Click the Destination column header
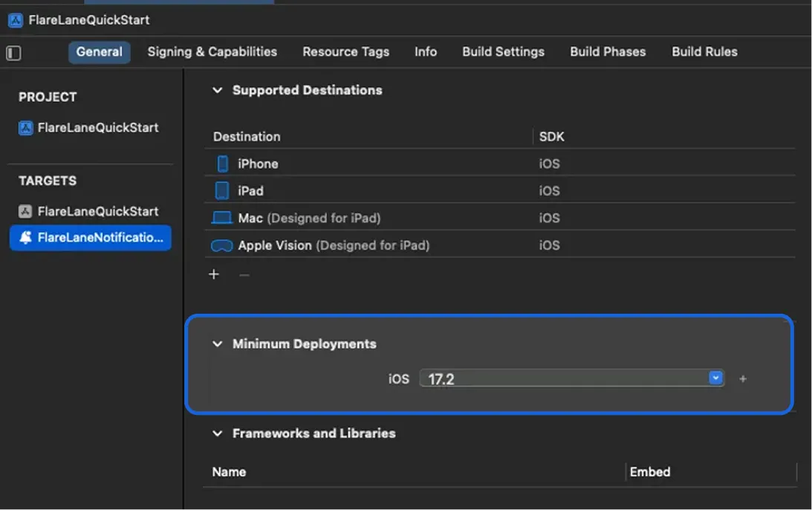Screen dimensions: 812x510 (247, 137)
